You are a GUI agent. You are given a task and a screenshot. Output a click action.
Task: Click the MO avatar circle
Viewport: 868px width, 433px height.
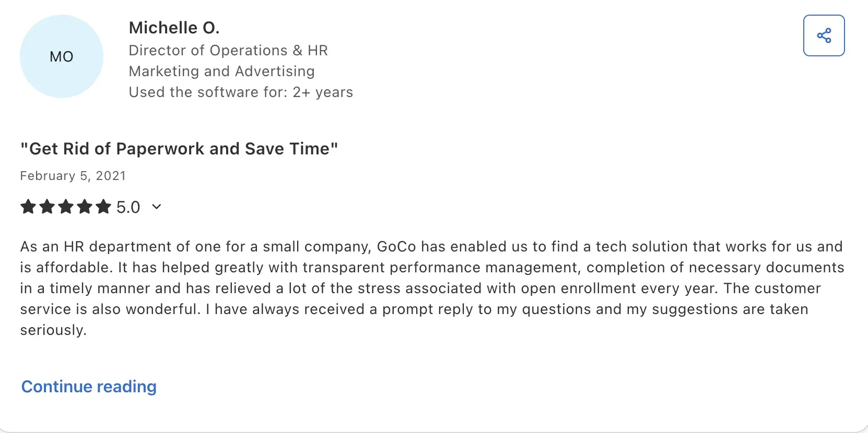[x=62, y=56]
